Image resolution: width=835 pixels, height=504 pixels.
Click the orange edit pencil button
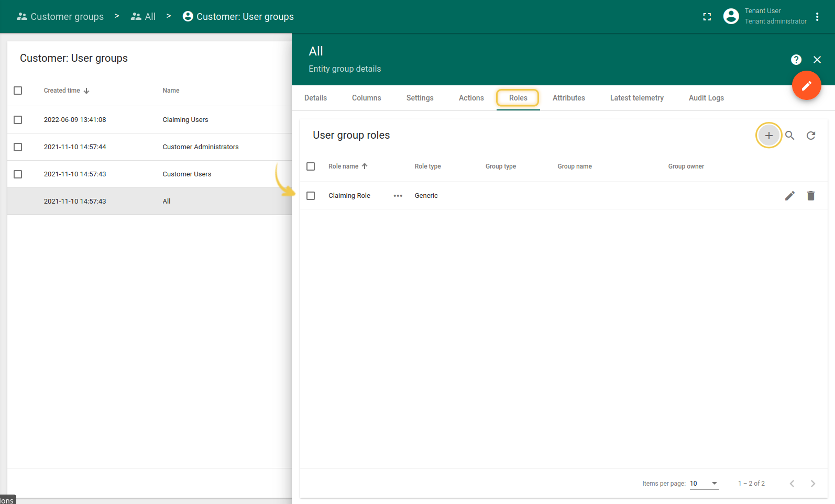[x=807, y=85]
